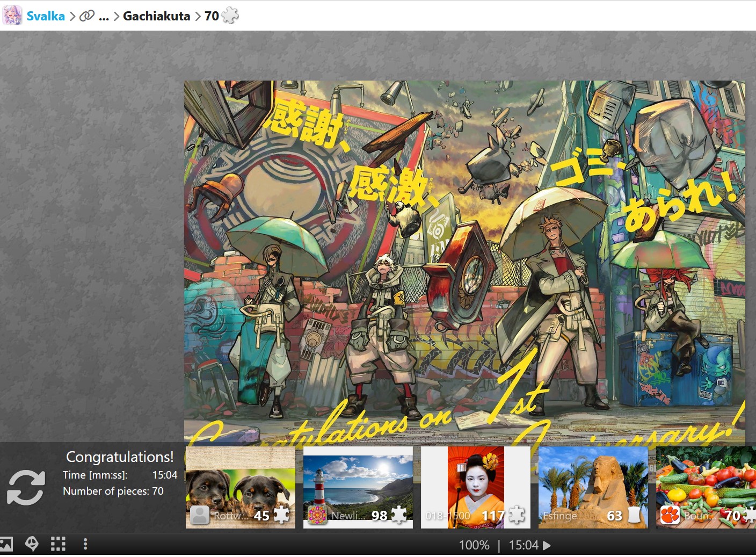
Task: Click the puzzle piece icon beside 70
Action: [x=230, y=16]
